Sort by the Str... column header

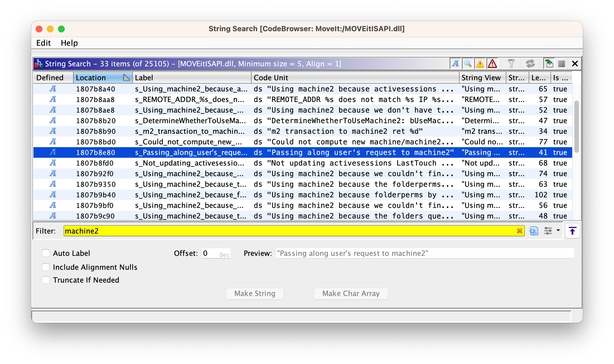coord(517,77)
